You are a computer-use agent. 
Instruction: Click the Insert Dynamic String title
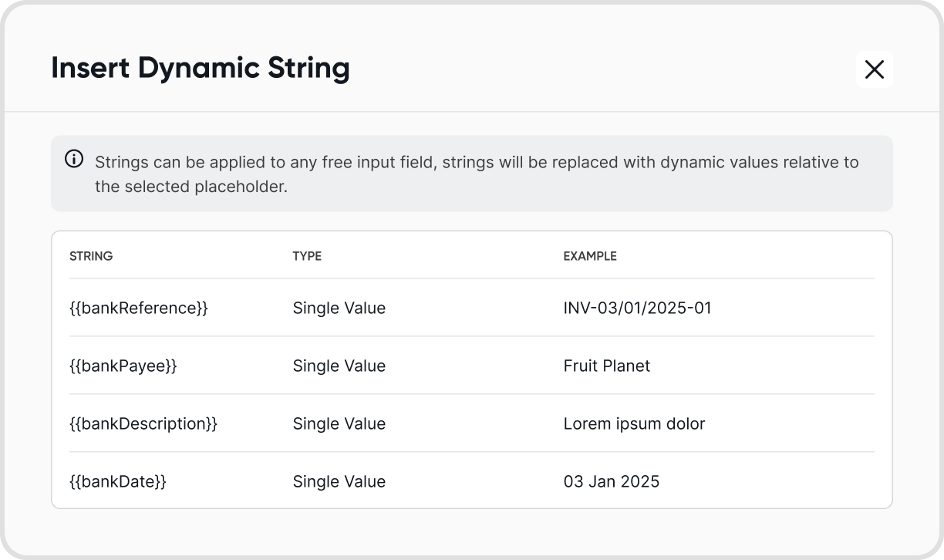(x=201, y=69)
